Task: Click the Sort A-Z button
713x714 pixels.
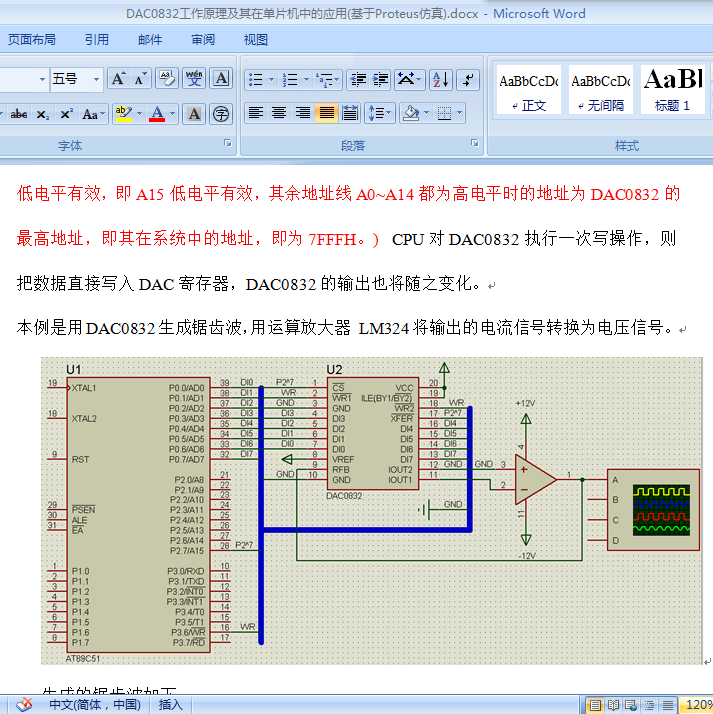Action: point(441,80)
